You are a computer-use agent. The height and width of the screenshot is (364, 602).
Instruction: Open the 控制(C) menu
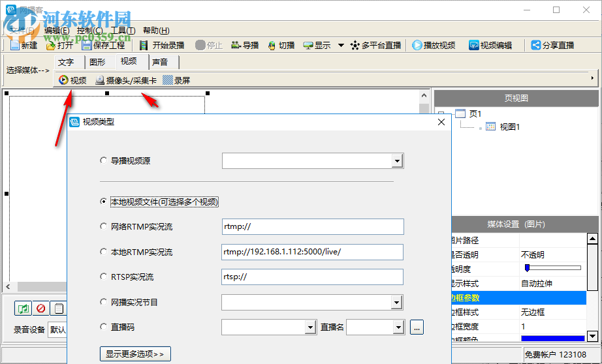coord(90,31)
